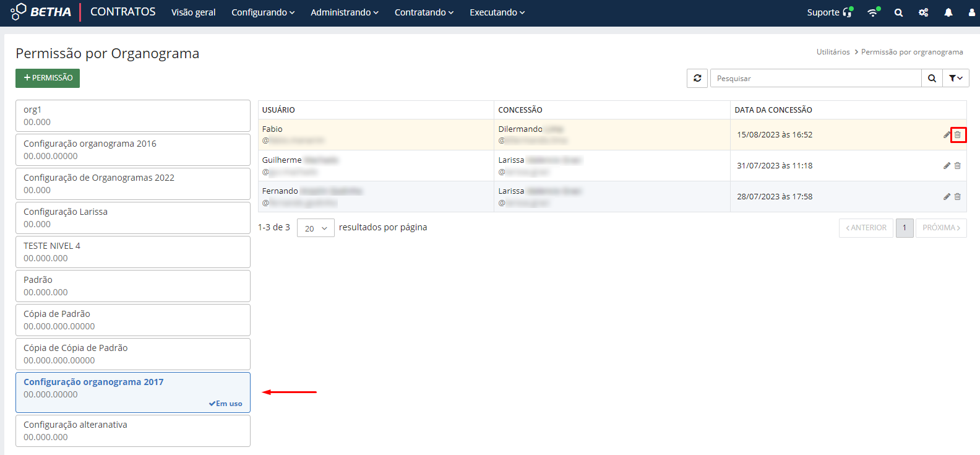This screenshot has height=455, width=980.
Task: Click the DATA DA CONCESSÃO header
Action: 773,110
